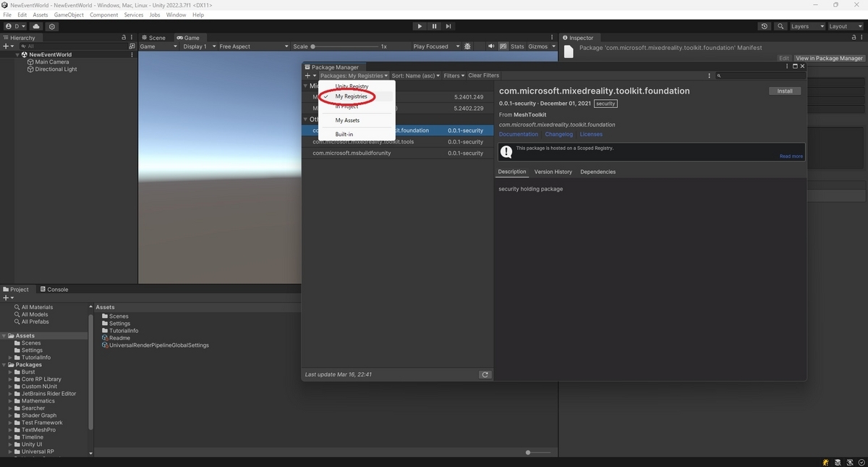Click the Hierarchy search field
This screenshot has width=868, height=467.
click(72, 46)
